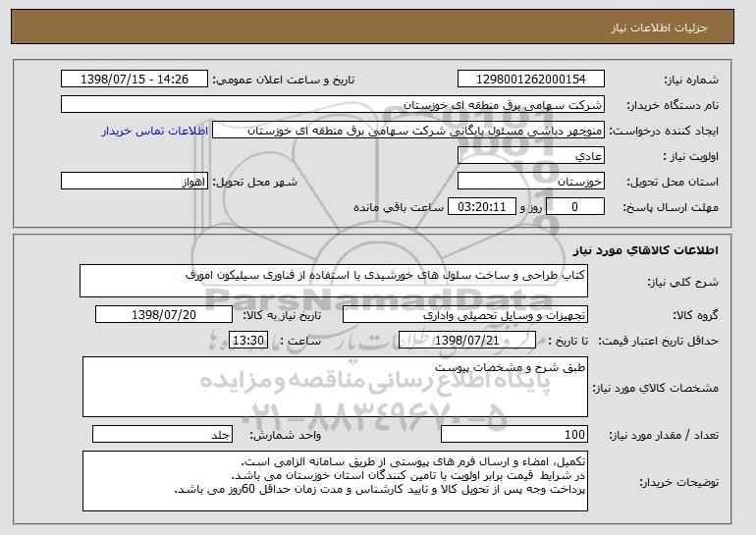Click the ساعت field showing 13:30
This screenshot has width=756, height=535.
coord(248,341)
